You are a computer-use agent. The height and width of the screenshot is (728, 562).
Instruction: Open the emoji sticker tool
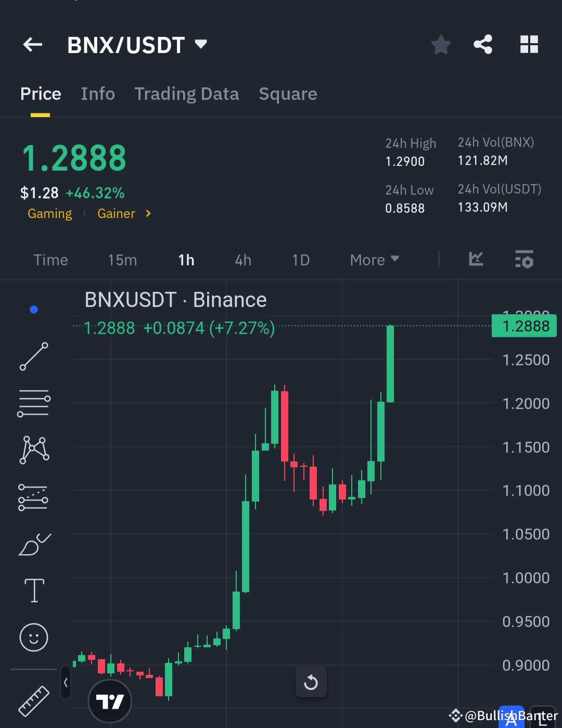[x=33, y=637]
